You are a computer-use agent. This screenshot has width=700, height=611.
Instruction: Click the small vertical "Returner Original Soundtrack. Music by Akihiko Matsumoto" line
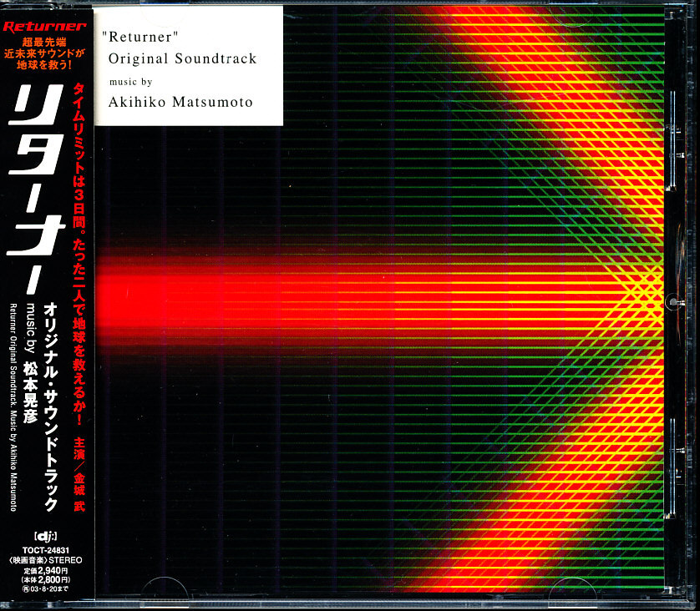[x=13, y=406]
